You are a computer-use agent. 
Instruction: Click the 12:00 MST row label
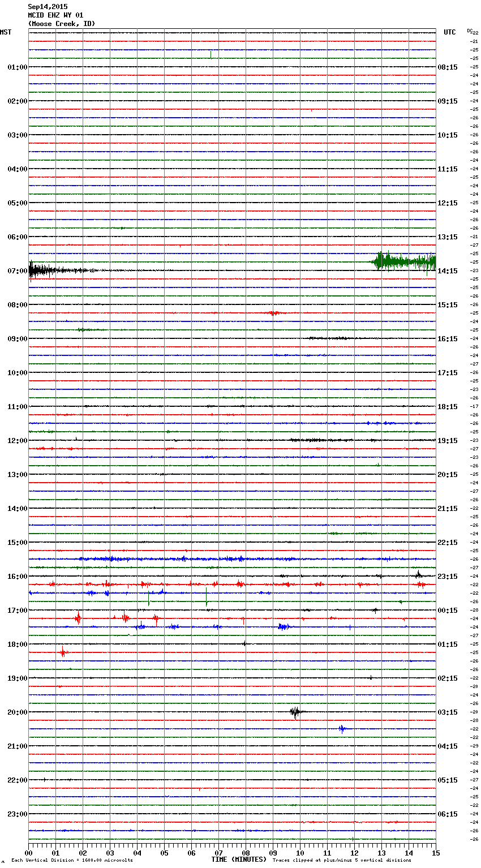click(17, 441)
